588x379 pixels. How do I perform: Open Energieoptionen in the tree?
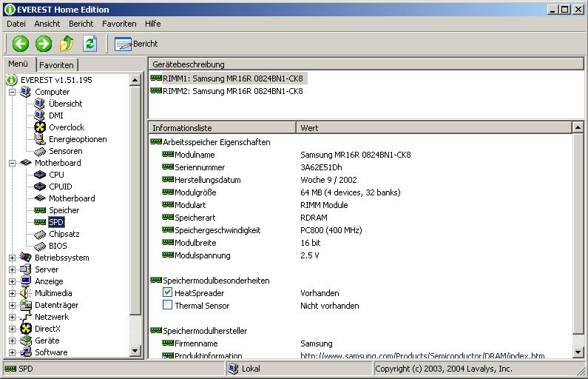(78, 139)
